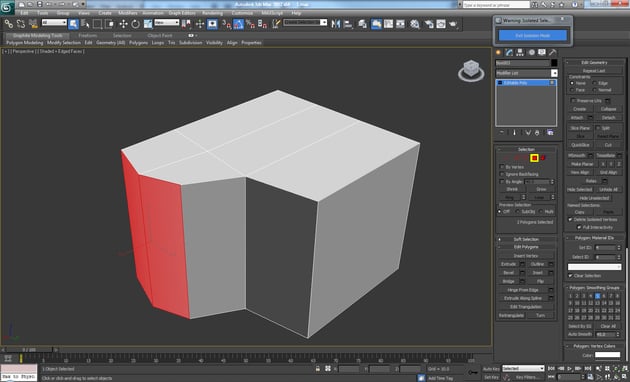Toggle Window/Crossing selection icon
Screen dimensions: 630x382
[109, 24]
